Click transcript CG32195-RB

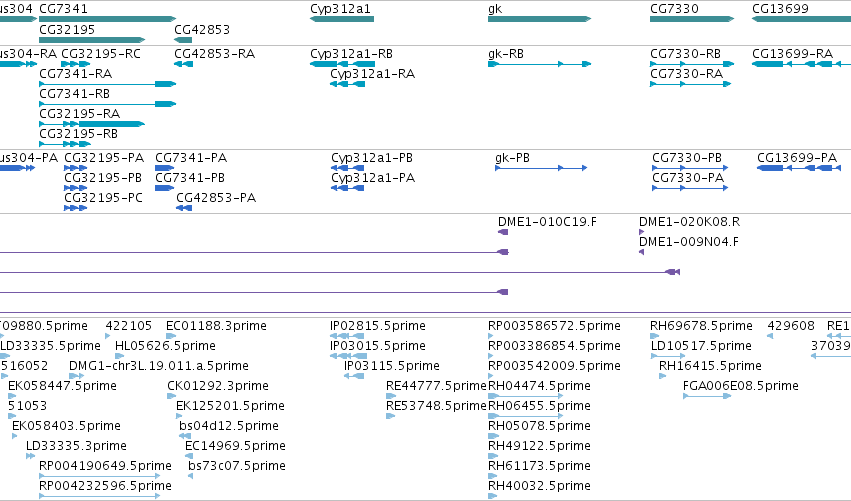coord(65,144)
